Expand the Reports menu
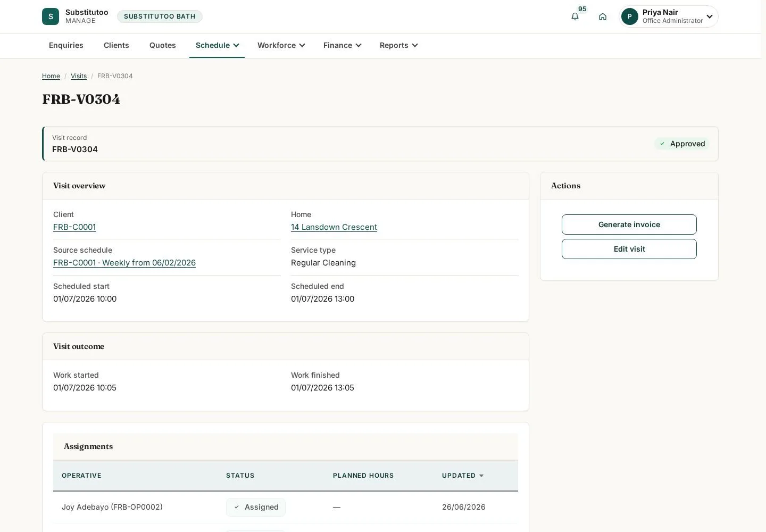The image size is (766, 532). 398,45
